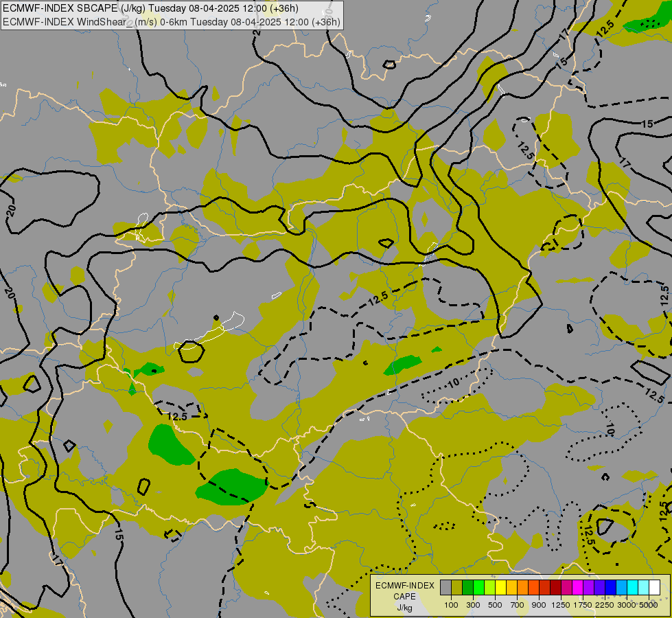Viewport: 672px width, 618px height.
Task: Pick the pale cyan legend swatch
Action: click(x=644, y=588)
